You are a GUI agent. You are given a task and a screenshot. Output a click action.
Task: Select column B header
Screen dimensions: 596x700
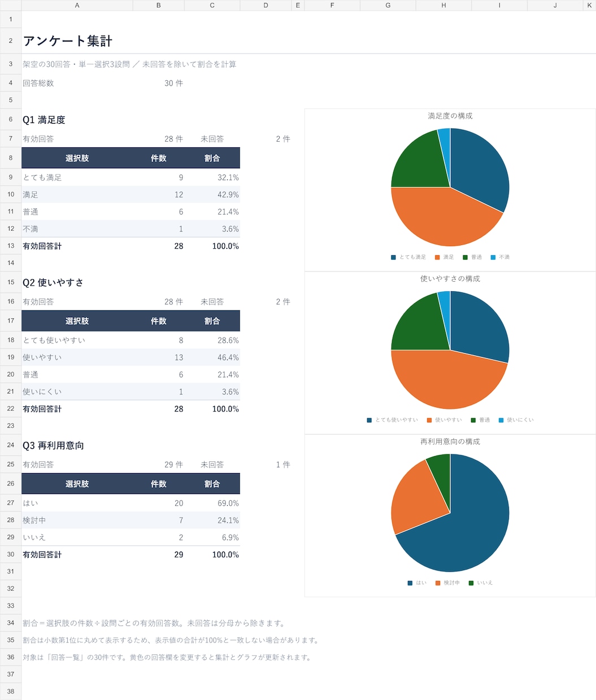(158, 5)
